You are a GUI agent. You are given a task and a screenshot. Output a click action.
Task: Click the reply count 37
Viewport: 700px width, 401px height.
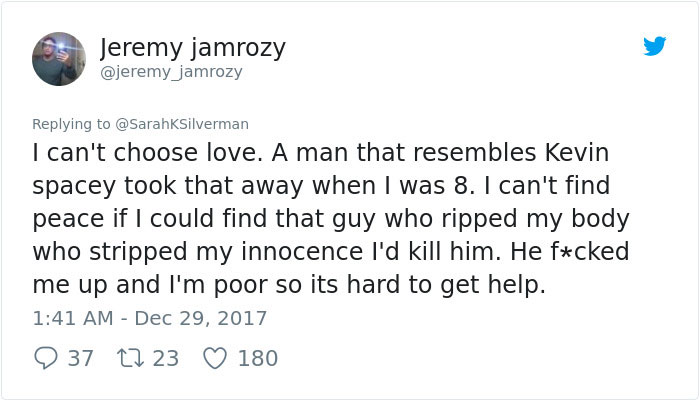[80, 357]
